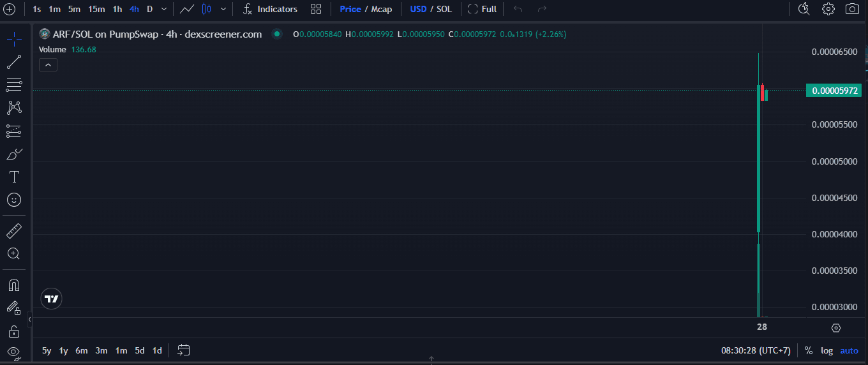The height and width of the screenshot is (365, 868).
Task: Open price scale settings gear
Action: (836, 328)
